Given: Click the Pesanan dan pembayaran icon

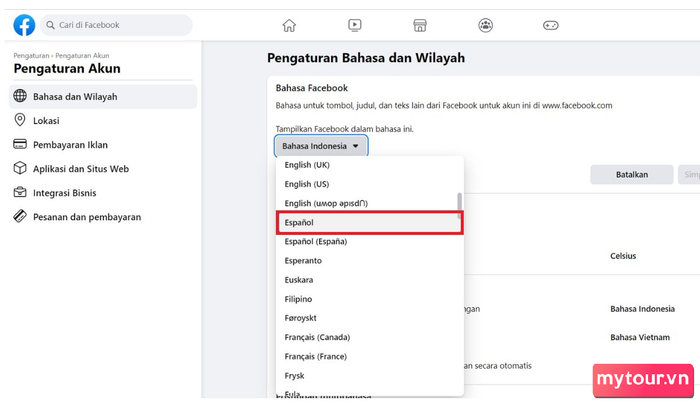Looking at the screenshot, I should click(20, 216).
